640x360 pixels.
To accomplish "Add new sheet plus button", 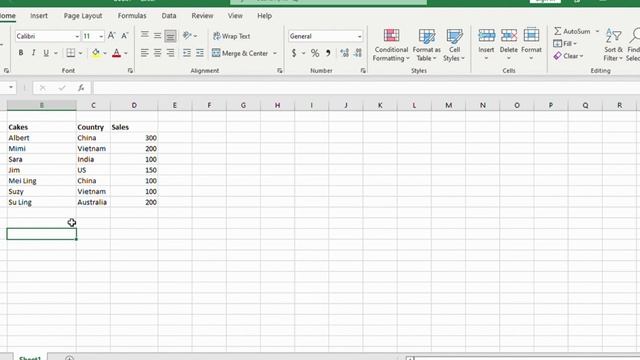I will [x=69, y=358].
